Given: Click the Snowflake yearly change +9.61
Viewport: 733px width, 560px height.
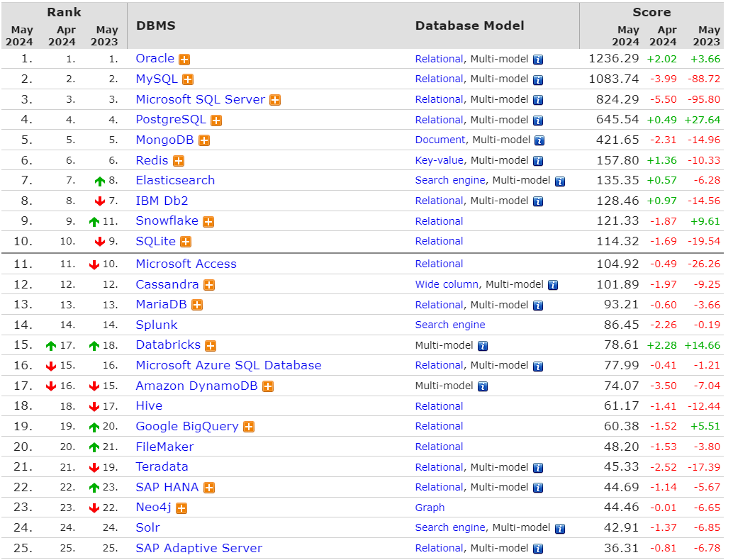Looking at the screenshot, I should 705,222.
